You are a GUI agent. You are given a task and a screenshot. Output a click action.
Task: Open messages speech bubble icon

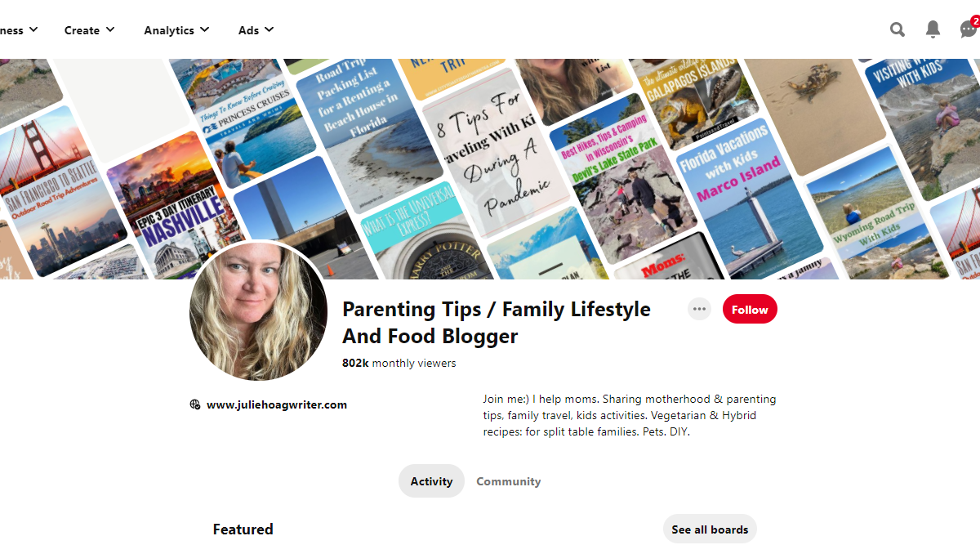tap(968, 30)
